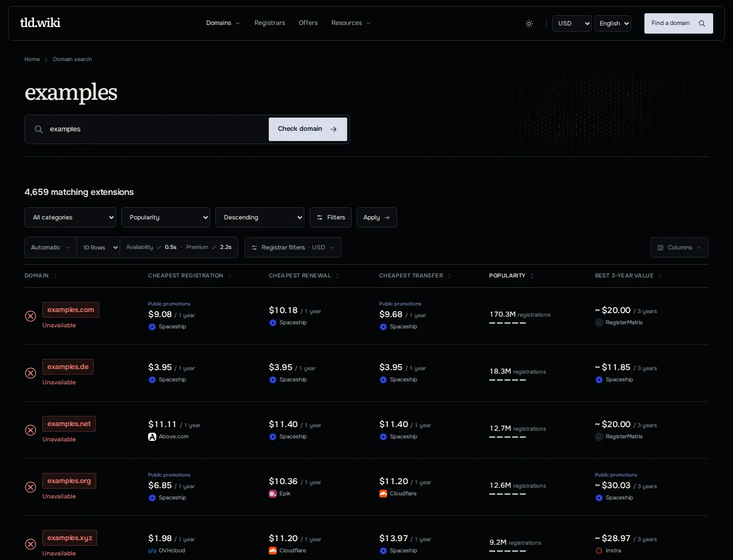Image resolution: width=733 pixels, height=560 pixels.
Task: Click the $1.98 registration price
Action: (x=160, y=539)
